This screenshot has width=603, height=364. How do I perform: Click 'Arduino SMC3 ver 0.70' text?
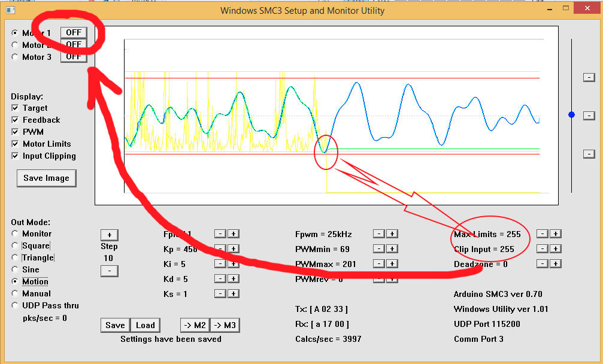498,294
